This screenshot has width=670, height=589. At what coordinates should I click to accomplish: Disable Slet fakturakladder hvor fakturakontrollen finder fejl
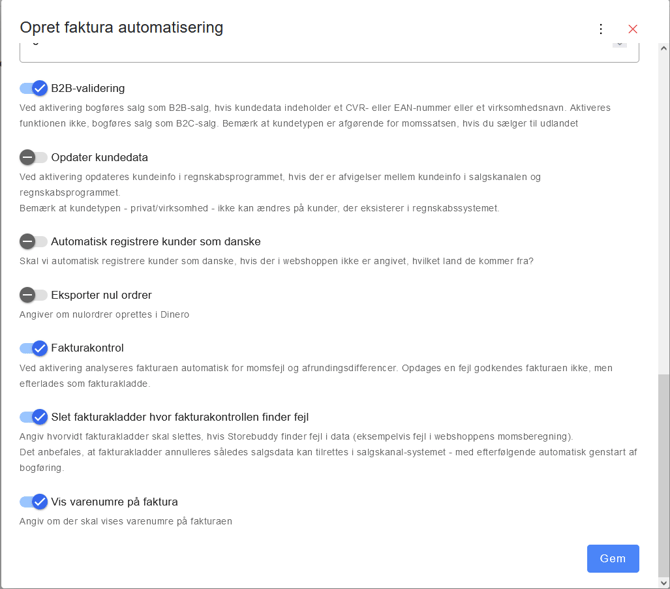[x=33, y=417]
